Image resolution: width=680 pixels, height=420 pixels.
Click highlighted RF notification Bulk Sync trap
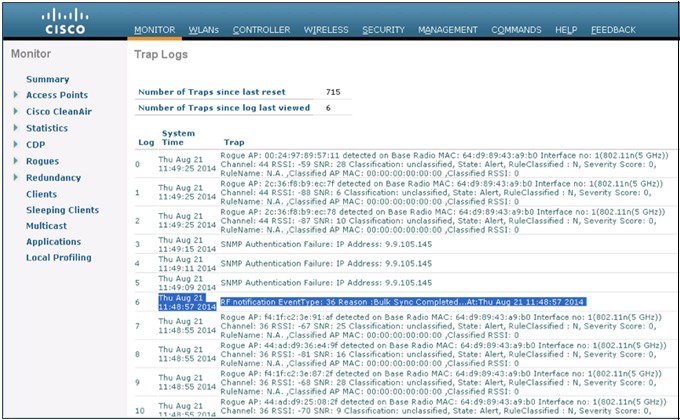(403, 302)
